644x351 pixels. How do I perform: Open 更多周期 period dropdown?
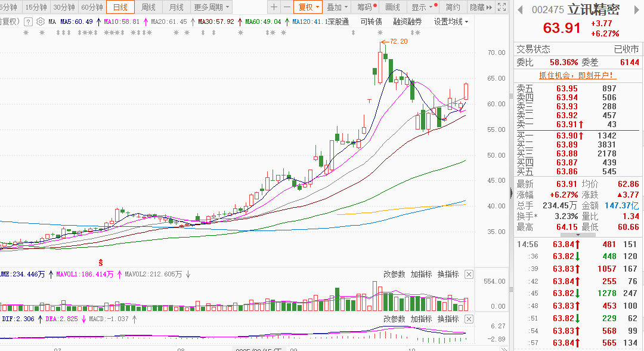(212, 7)
